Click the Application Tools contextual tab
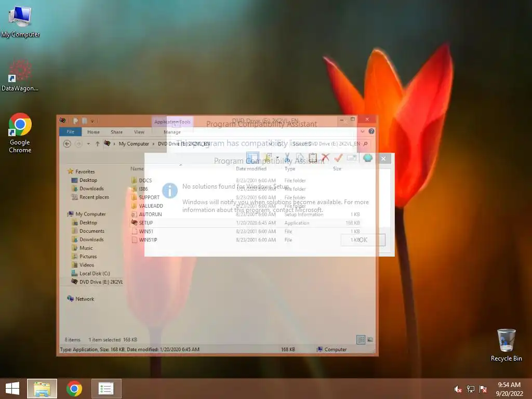Viewport: 532px width, 399px height. point(172,122)
